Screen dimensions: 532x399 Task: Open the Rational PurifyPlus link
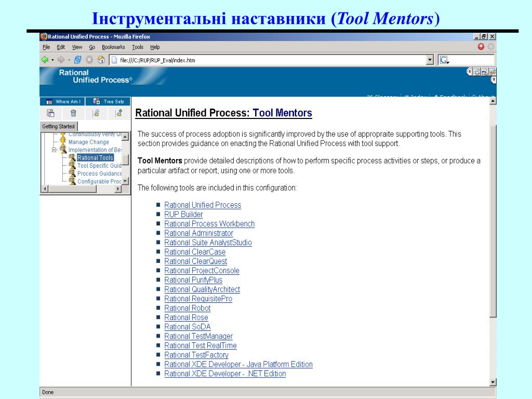(x=193, y=280)
